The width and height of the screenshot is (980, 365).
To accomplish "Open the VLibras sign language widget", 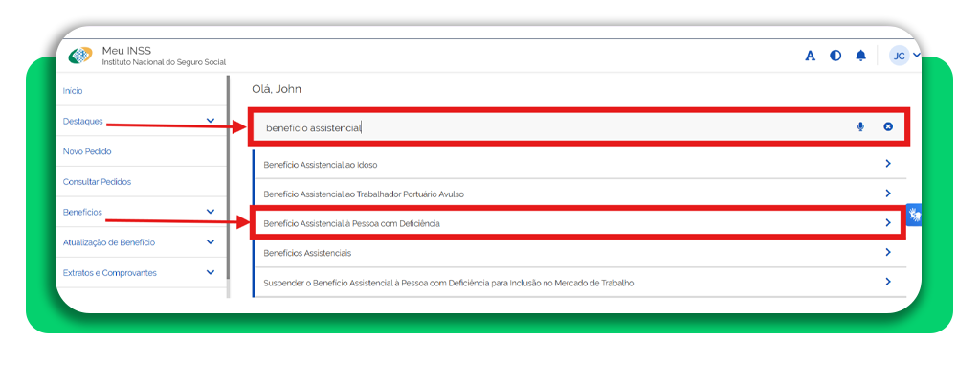I will tap(914, 215).
